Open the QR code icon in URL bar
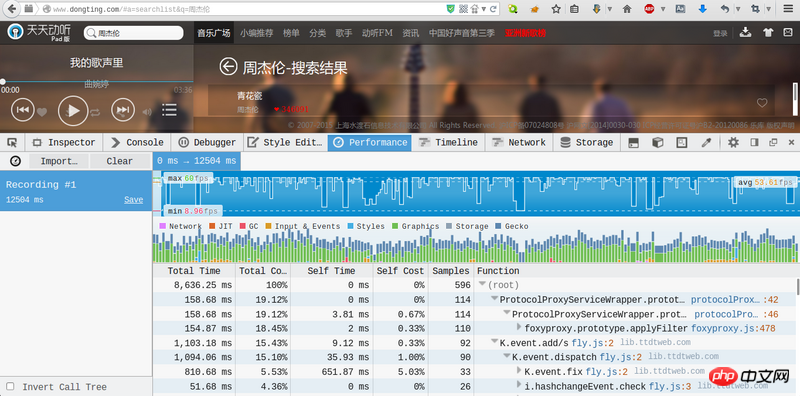Screen dimensions: 800x396 (463, 9)
